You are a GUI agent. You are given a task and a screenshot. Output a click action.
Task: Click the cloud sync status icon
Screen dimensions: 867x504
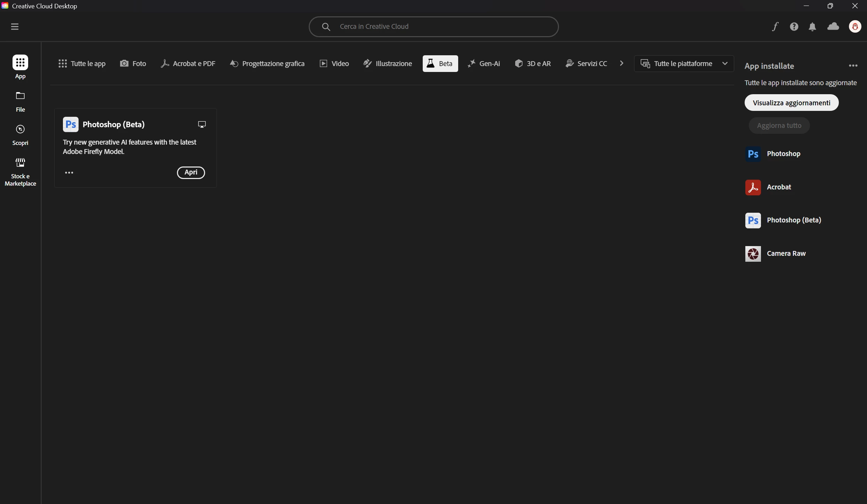(833, 26)
